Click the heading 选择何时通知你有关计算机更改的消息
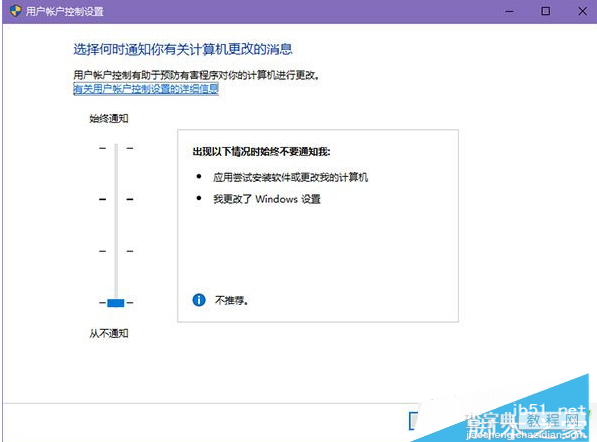Screen dimensions: 597x442 click(x=183, y=49)
